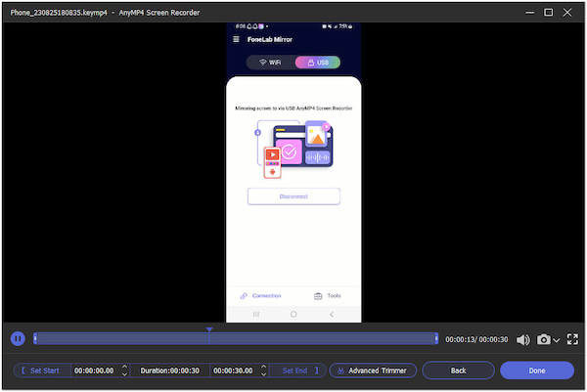Minimize the AnyMP4 Screen Recorder window

click(x=529, y=13)
